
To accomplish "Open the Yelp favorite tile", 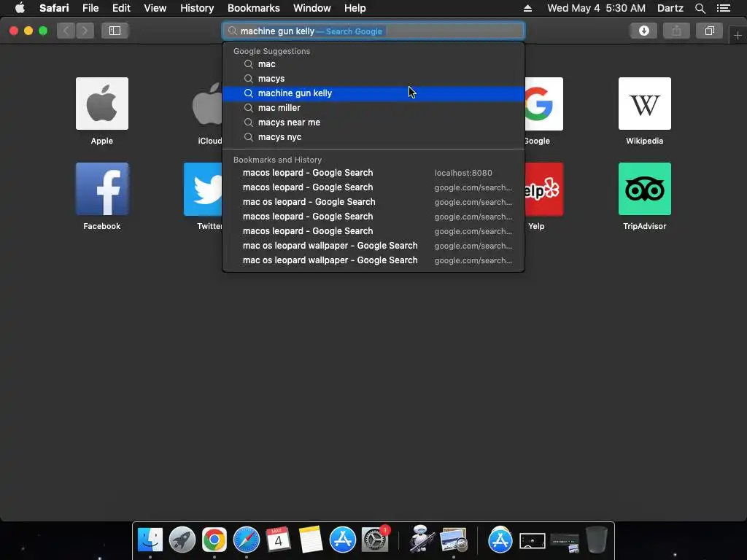I will click(543, 189).
